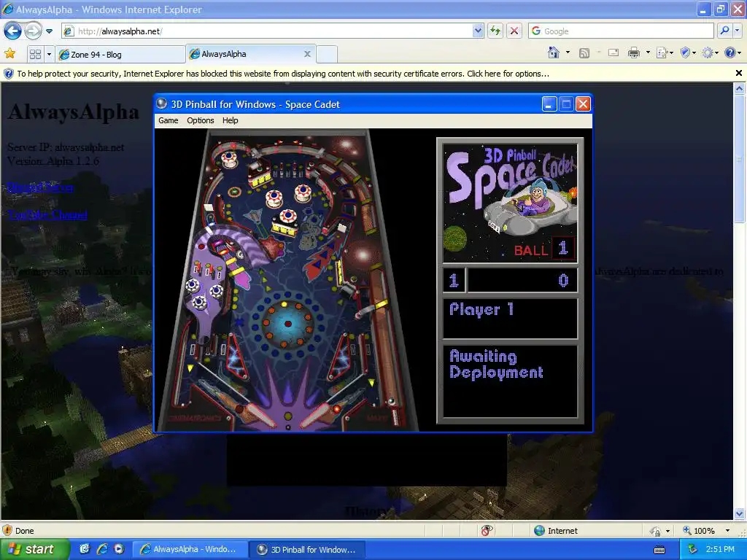Open the Windows Start menu
This screenshot has width=747, height=560.
pos(34,549)
